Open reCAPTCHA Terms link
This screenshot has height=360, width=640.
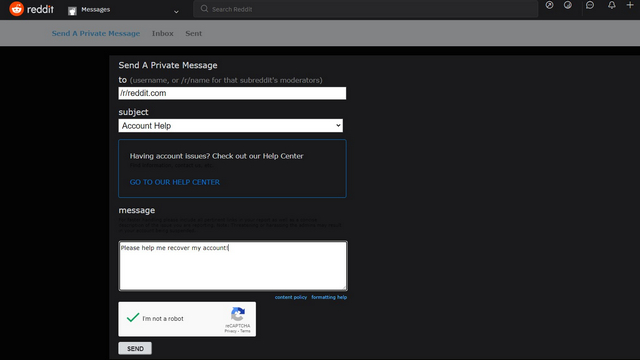(x=245, y=331)
